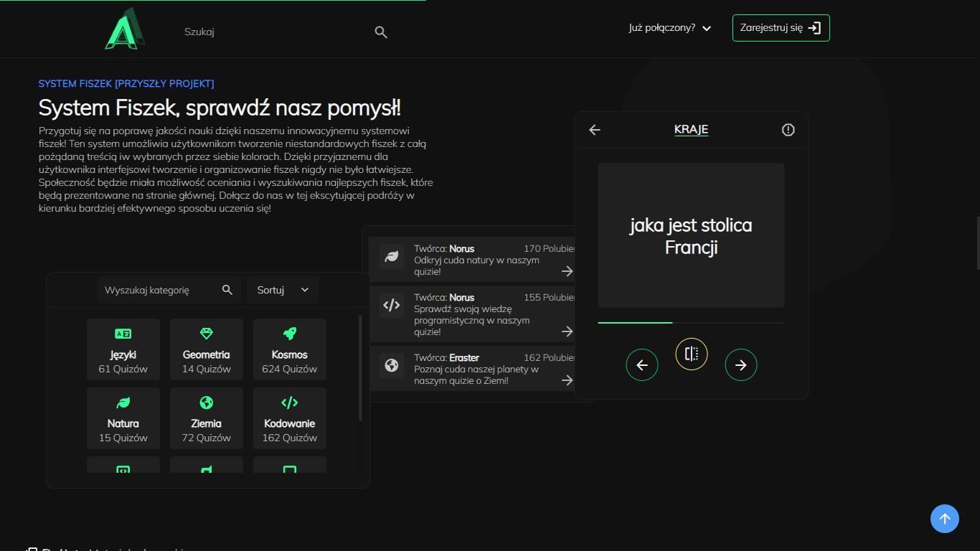Click the magnifier icon in top search bar
This screenshot has width=980, height=551.
[x=381, y=32]
